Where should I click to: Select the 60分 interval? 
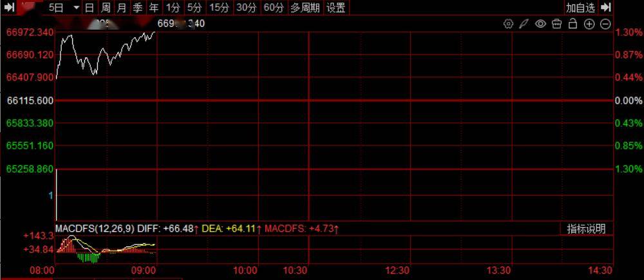274,7
